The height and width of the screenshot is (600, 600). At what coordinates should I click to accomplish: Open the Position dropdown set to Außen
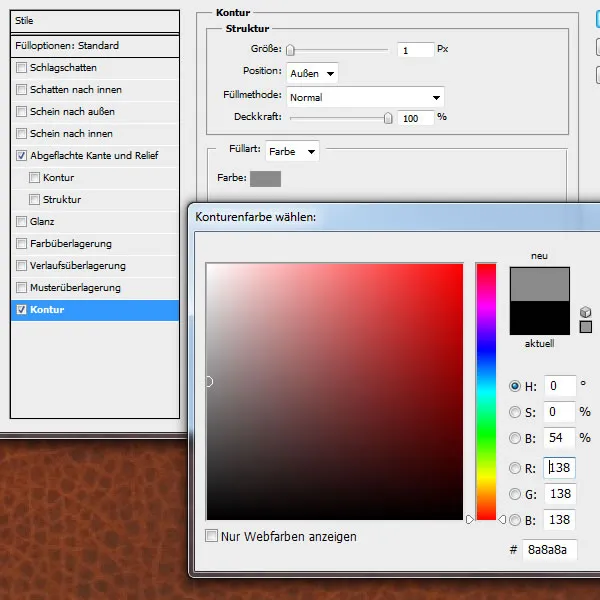[x=312, y=73]
